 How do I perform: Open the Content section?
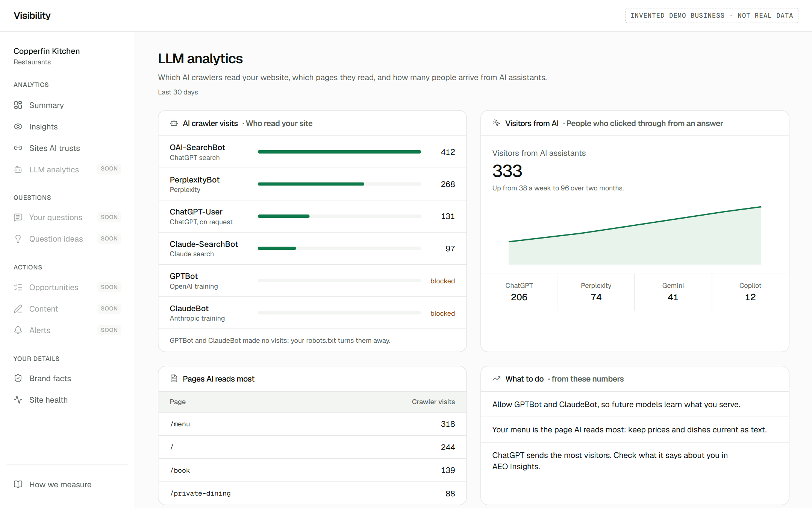tap(67, 309)
